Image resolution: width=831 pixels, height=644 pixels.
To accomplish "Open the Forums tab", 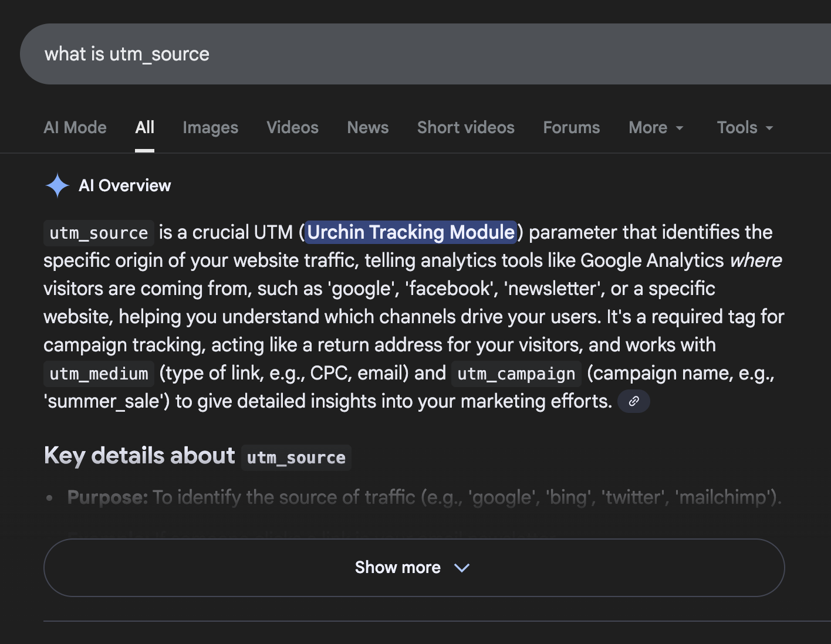I will click(x=571, y=128).
